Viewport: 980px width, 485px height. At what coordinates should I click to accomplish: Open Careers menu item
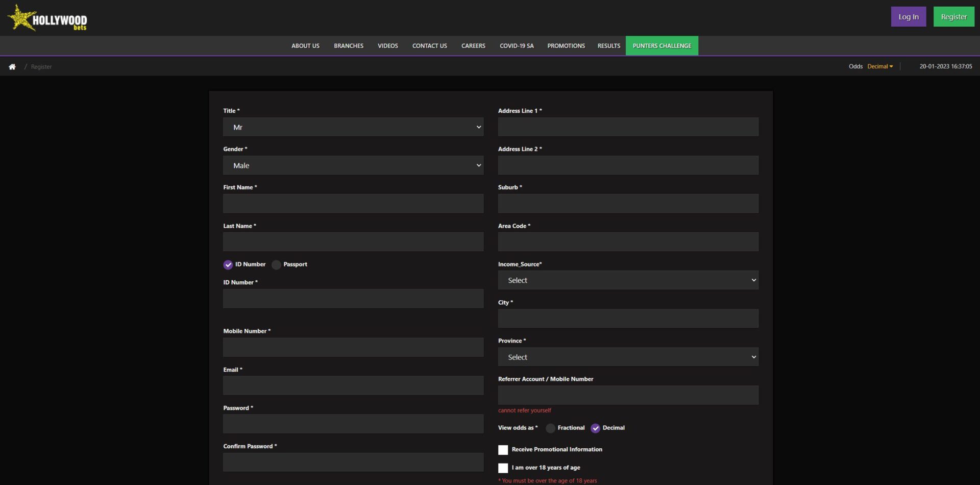[473, 46]
